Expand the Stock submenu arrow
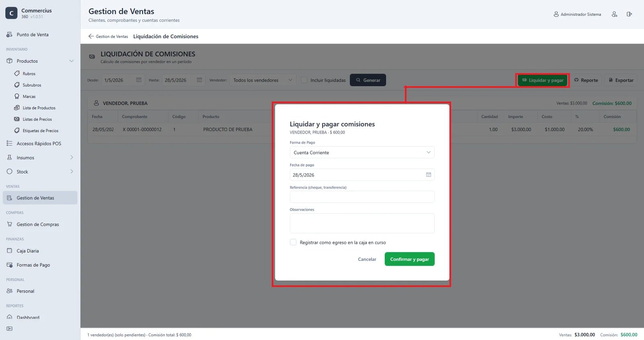644x340 pixels. tap(72, 171)
